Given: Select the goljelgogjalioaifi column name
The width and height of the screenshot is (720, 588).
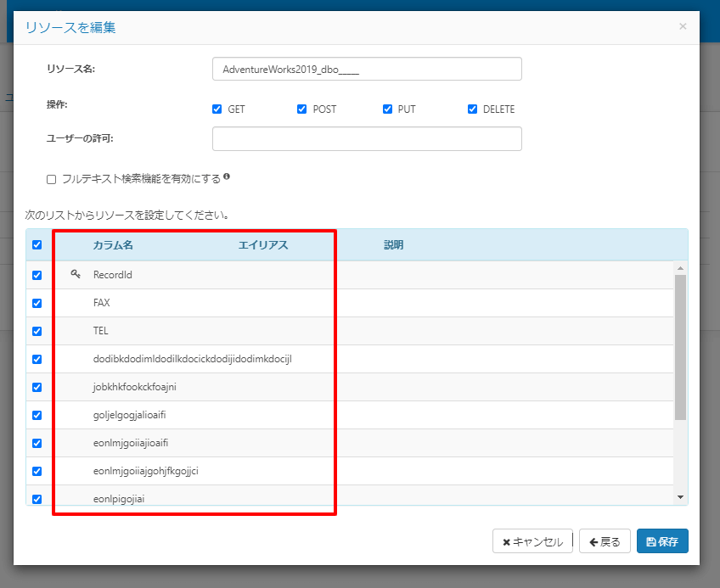Looking at the screenshot, I should [130, 415].
